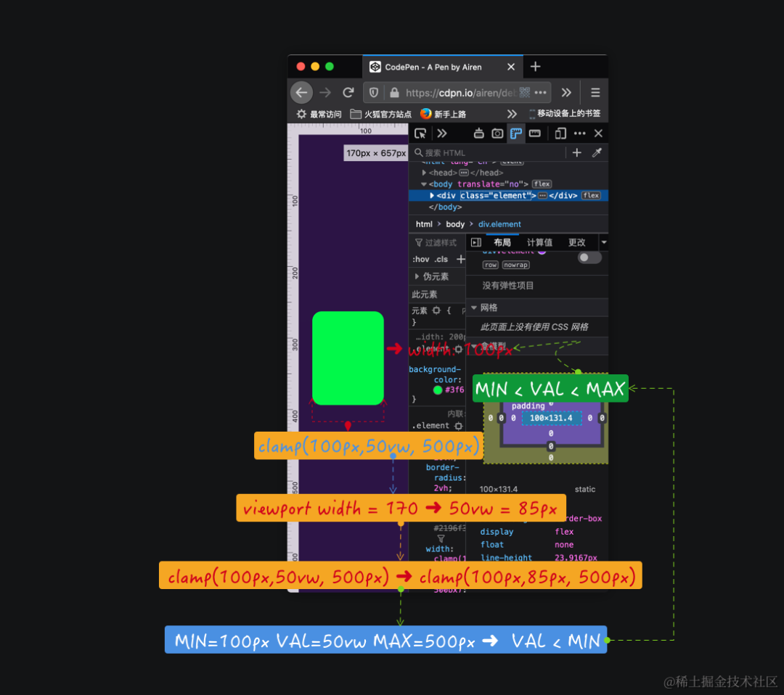Expand the 伪元素 pseudo-elements section
784x695 pixels.
(x=417, y=276)
